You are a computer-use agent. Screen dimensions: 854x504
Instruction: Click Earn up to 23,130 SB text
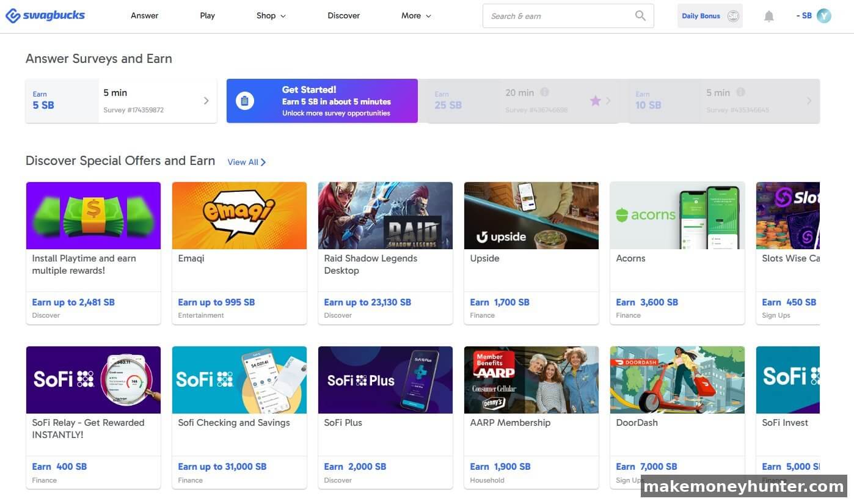[x=367, y=302]
